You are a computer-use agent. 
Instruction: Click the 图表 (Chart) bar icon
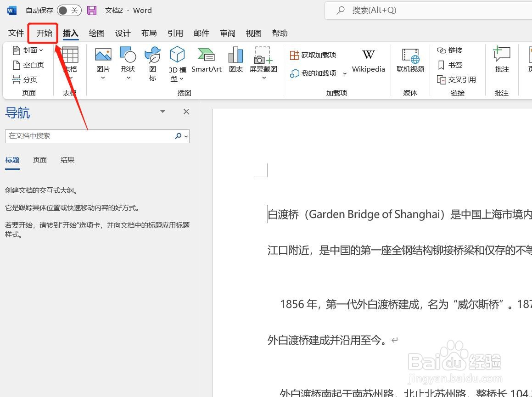point(236,55)
